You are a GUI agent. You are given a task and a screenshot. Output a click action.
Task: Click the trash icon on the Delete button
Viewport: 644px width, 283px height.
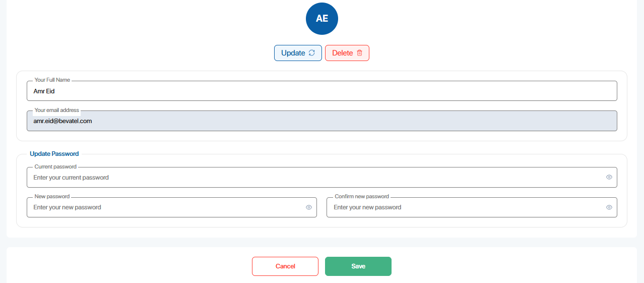[x=359, y=53]
